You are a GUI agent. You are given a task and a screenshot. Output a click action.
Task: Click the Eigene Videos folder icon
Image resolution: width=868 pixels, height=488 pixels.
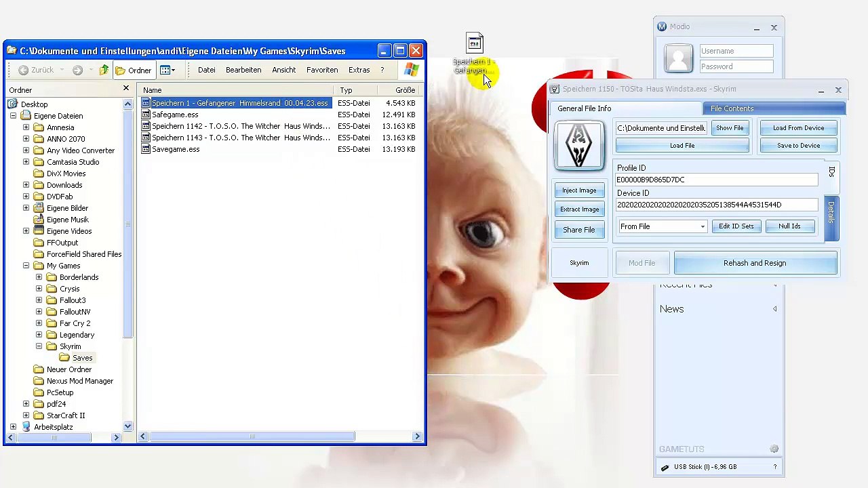[x=39, y=231]
